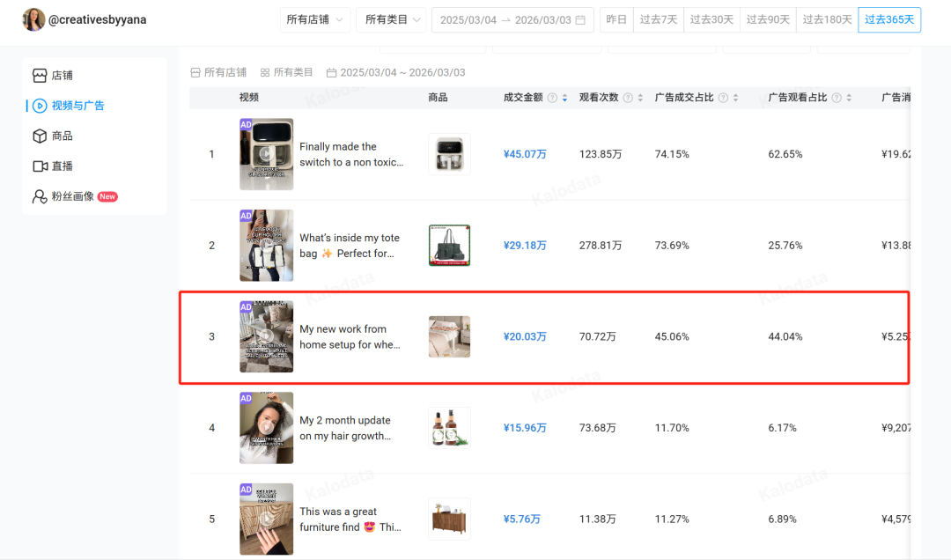The height and width of the screenshot is (560, 951).
Task: Click the 直播 camera icon in sidebar
Action: [40, 166]
